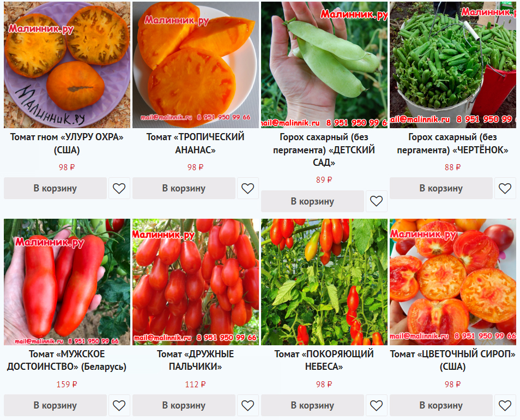The width and height of the screenshot is (520, 420).
Task: Favorite the «ТРОПИЧЕСКИЙ АНАНАС» tomato heart icon
Action: click(247, 188)
